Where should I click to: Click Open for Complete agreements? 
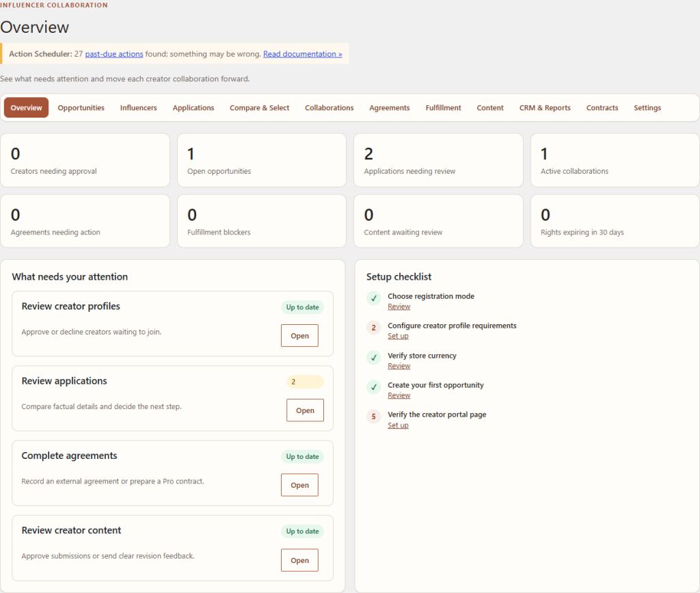pyautogui.click(x=299, y=485)
